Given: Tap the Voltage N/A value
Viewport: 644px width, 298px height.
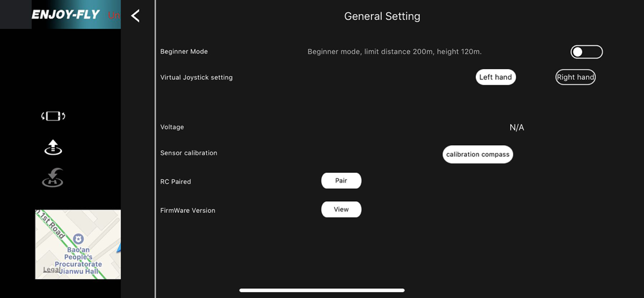Looking at the screenshot, I should point(516,128).
